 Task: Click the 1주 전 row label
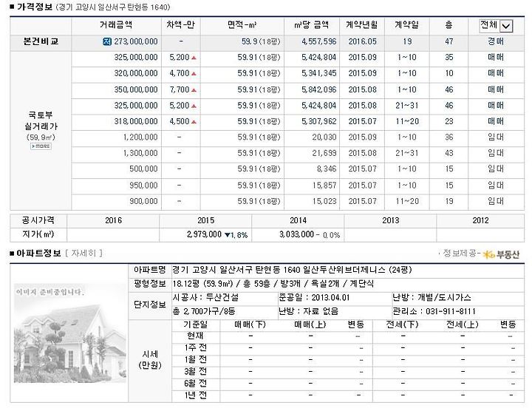195,347
